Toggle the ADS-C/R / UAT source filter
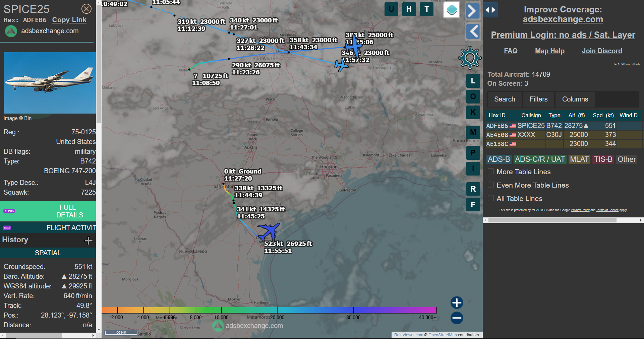The height and width of the screenshot is (339, 644). click(x=540, y=159)
